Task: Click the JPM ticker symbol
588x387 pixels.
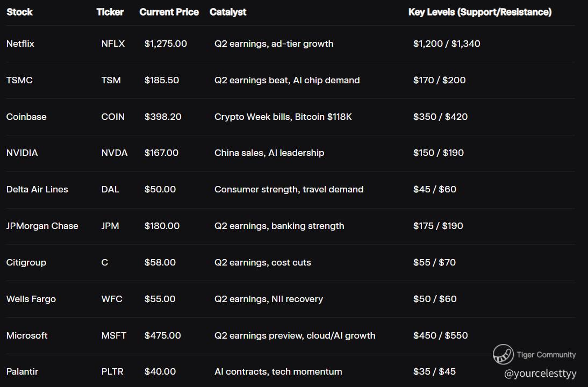Action: (x=110, y=226)
